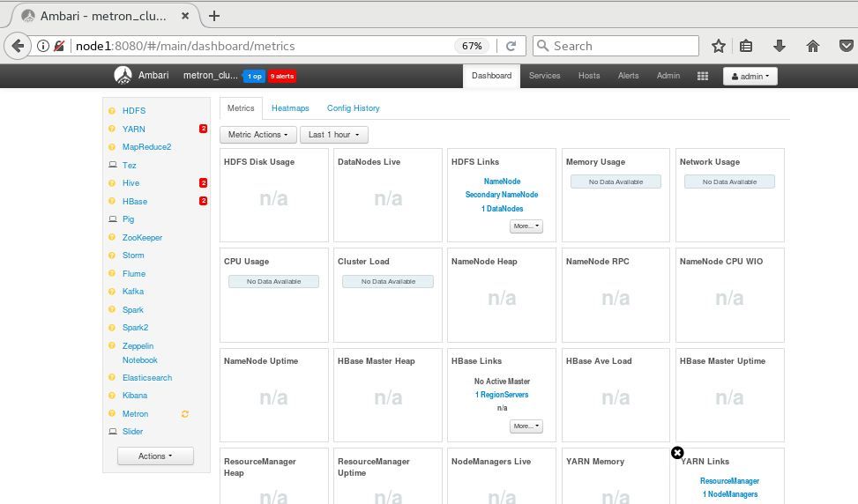The height and width of the screenshot is (504, 858).
Task: Click the browser back arrow button
Action: tap(18, 46)
